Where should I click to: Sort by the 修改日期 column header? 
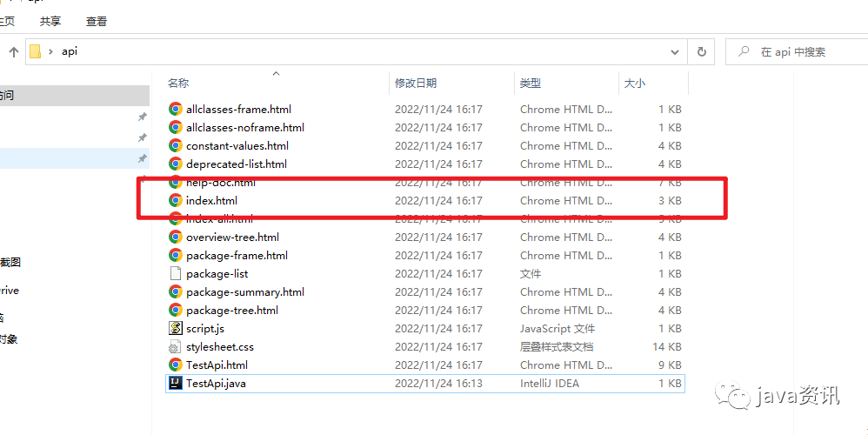tap(416, 83)
